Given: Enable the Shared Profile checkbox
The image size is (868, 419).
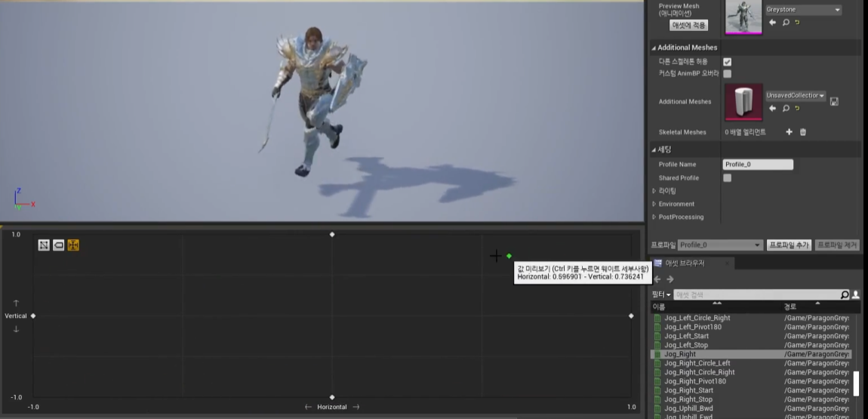Looking at the screenshot, I should pyautogui.click(x=728, y=177).
